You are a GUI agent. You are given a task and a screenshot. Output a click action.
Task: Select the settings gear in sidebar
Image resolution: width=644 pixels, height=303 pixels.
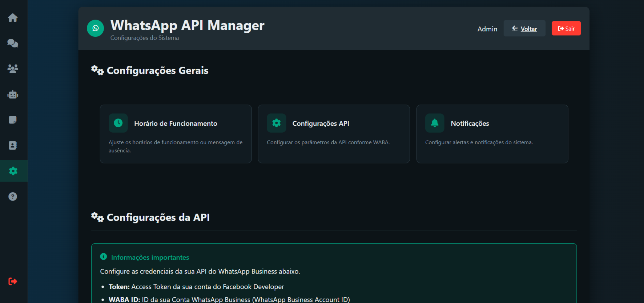[x=13, y=171]
